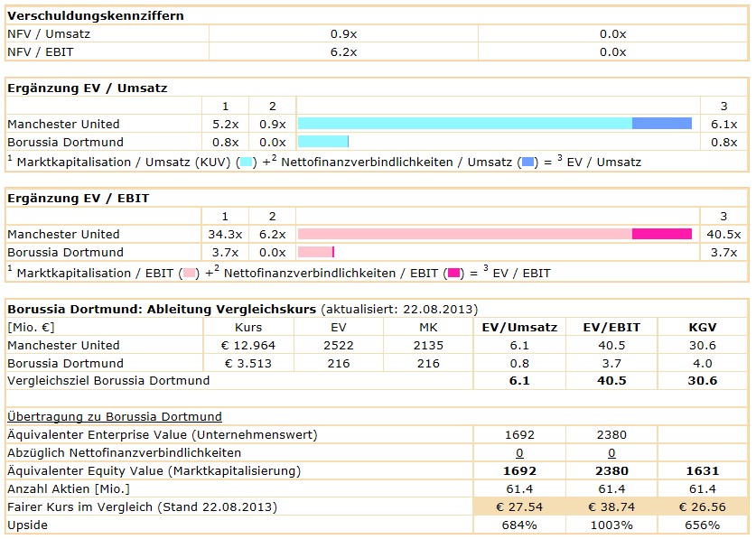Click the highlighted fair price € 26.56

(x=703, y=507)
